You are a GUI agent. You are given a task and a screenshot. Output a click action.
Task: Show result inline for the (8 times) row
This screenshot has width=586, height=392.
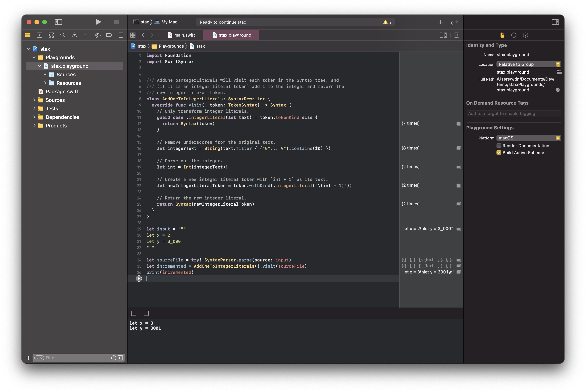(459, 148)
